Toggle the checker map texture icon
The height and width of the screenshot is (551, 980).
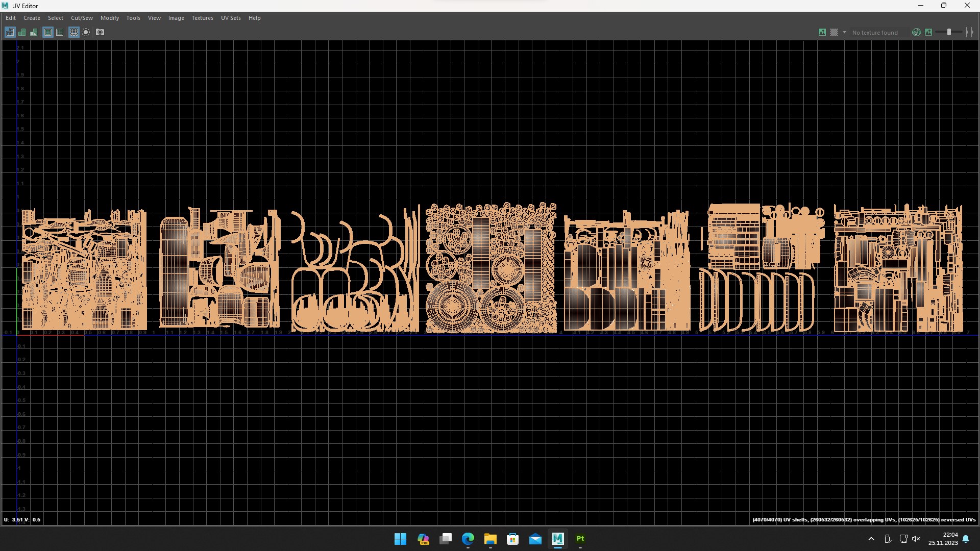tap(834, 32)
